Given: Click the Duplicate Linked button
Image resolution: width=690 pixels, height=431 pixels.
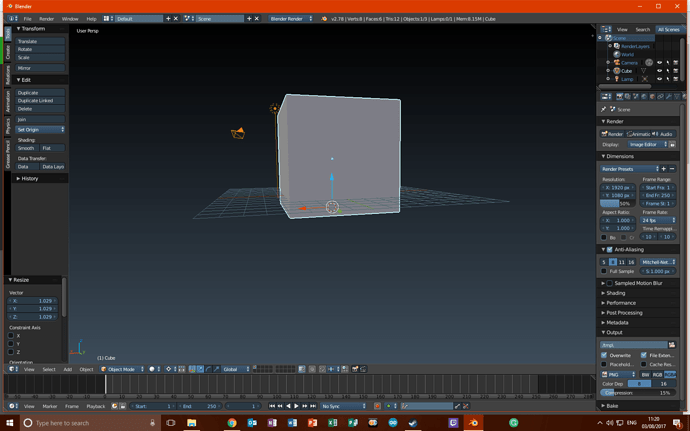Looking at the screenshot, I should coord(40,100).
